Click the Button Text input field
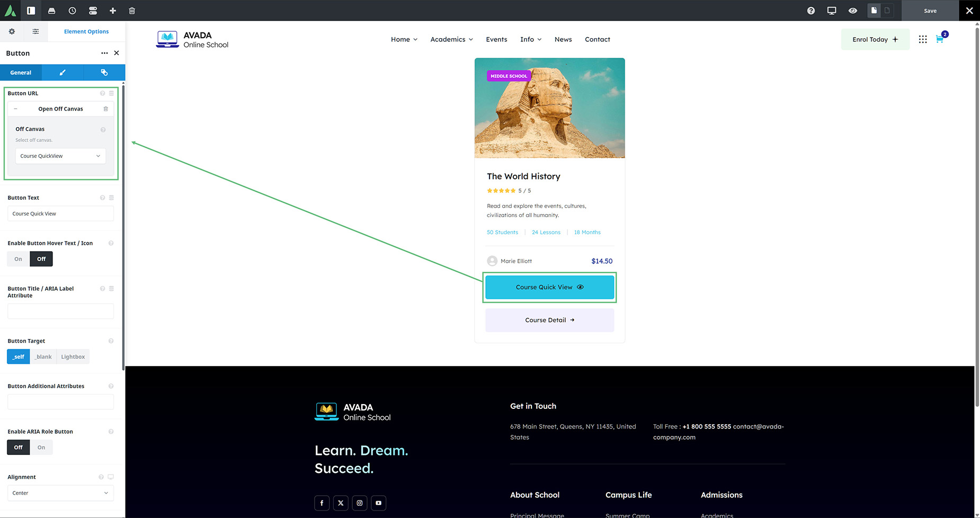The width and height of the screenshot is (980, 518). click(60, 214)
